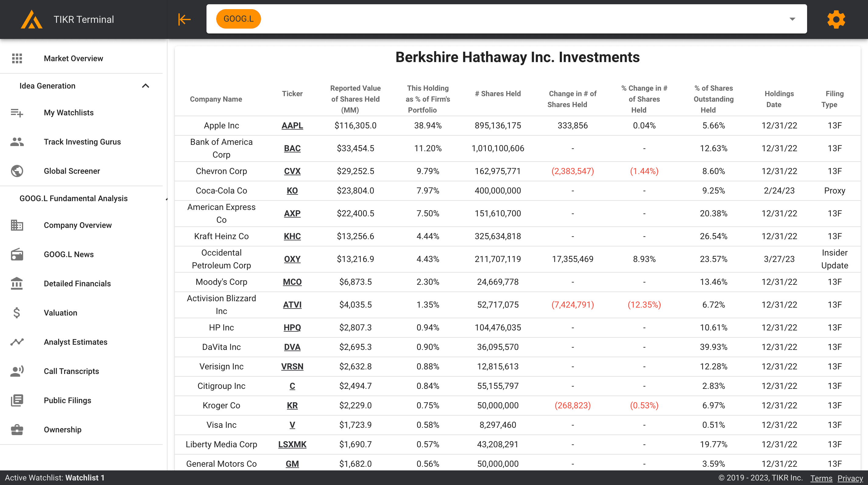Click the Valuation dollar sign icon
Screen dimensions: 868x485
[17, 313]
